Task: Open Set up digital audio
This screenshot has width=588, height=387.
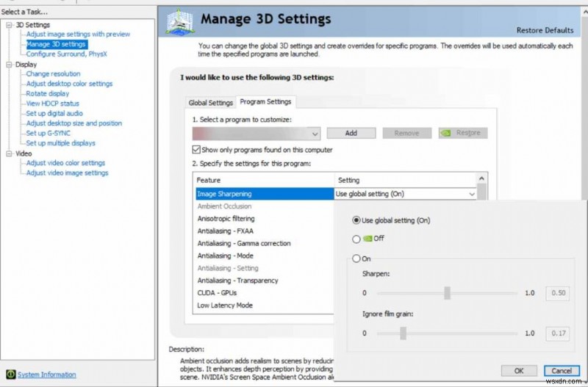Action: tap(54, 113)
